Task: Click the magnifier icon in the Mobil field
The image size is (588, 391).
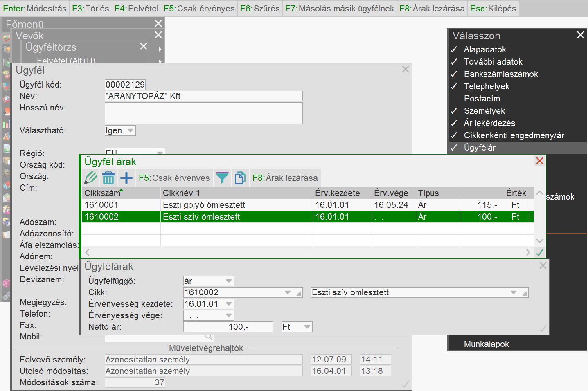Action: coord(209,337)
